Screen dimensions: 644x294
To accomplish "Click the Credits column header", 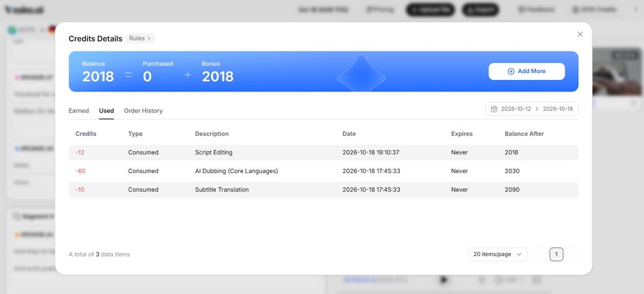I will [86, 134].
